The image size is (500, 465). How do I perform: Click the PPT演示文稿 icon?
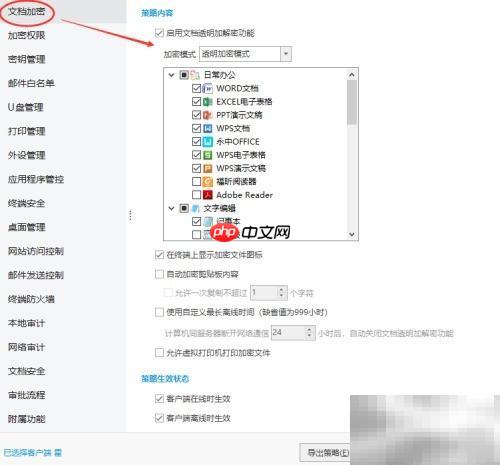(x=208, y=115)
